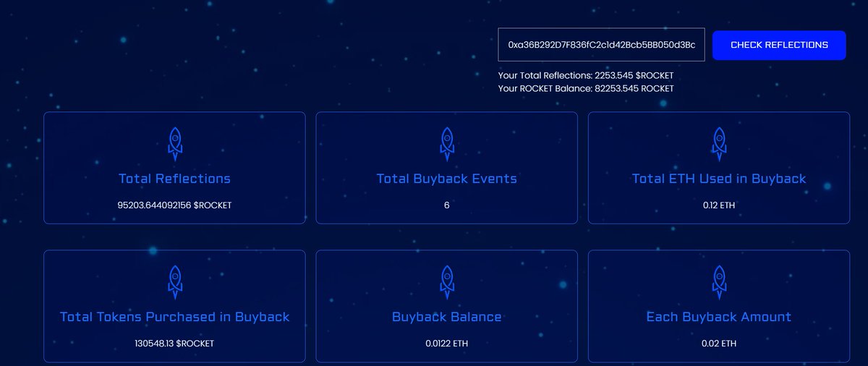The image size is (868, 366).
Task: Click the value 95203.644092156 $ROCKET
Action: 174,205
